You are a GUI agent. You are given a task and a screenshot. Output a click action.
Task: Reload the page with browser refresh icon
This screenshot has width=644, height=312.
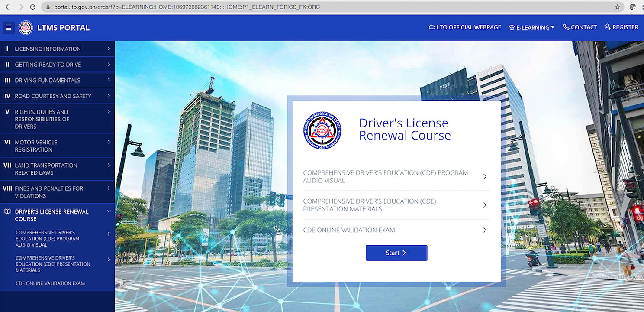[32, 7]
